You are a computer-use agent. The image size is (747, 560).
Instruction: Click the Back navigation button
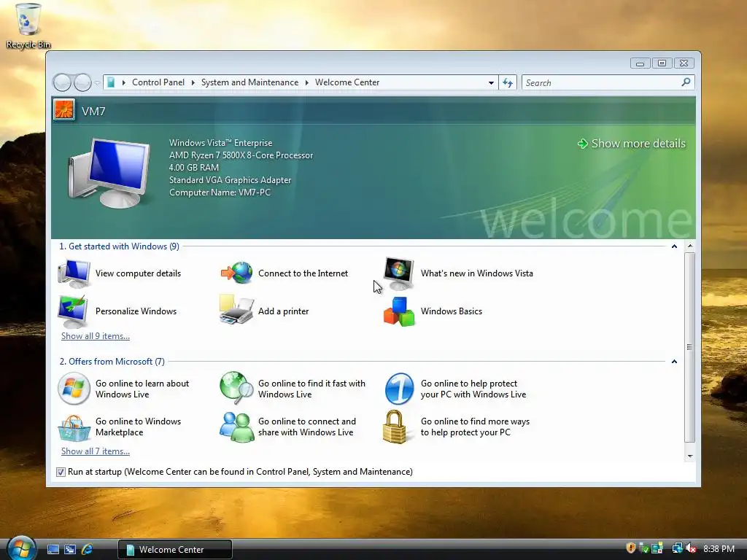pyautogui.click(x=62, y=83)
